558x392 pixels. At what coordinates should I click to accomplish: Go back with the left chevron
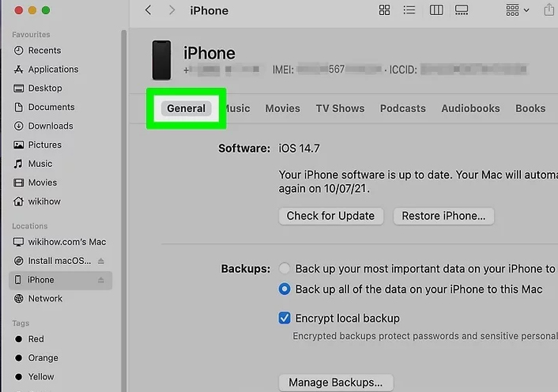149,10
